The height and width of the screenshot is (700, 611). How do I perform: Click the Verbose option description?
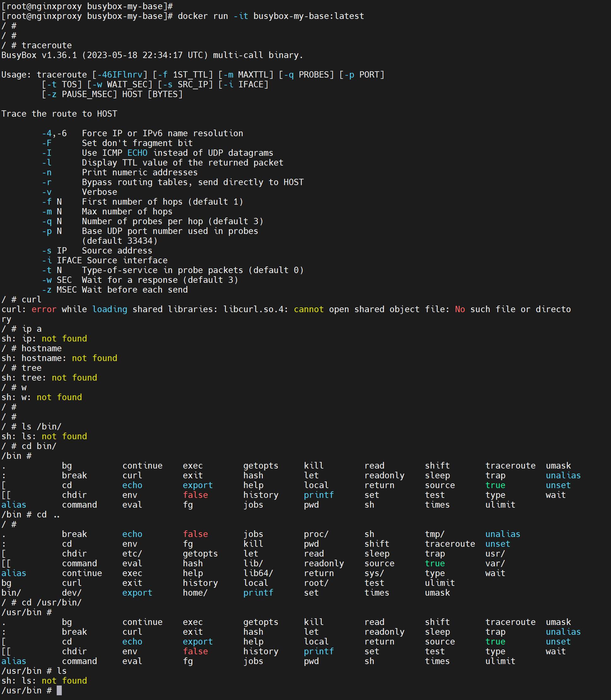(99, 192)
